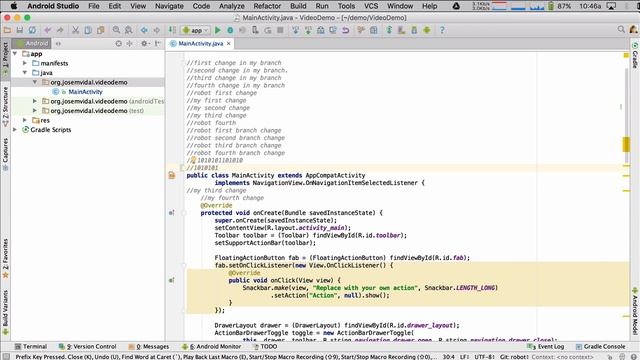The width and height of the screenshot is (640, 360).
Task: Click the Scroll from Source target icon
Action: pyautogui.click(x=118, y=43)
